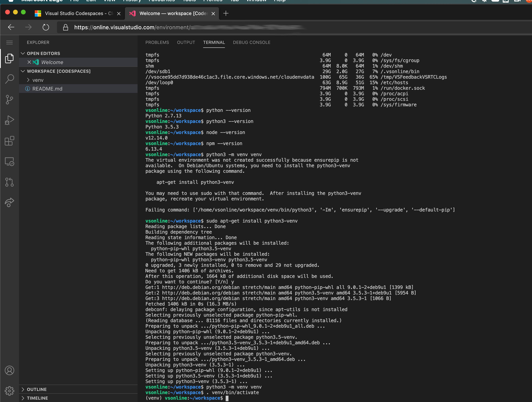Open the Source Control view
Image resolution: width=532 pixels, height=402 pixels.
[9, 99]
